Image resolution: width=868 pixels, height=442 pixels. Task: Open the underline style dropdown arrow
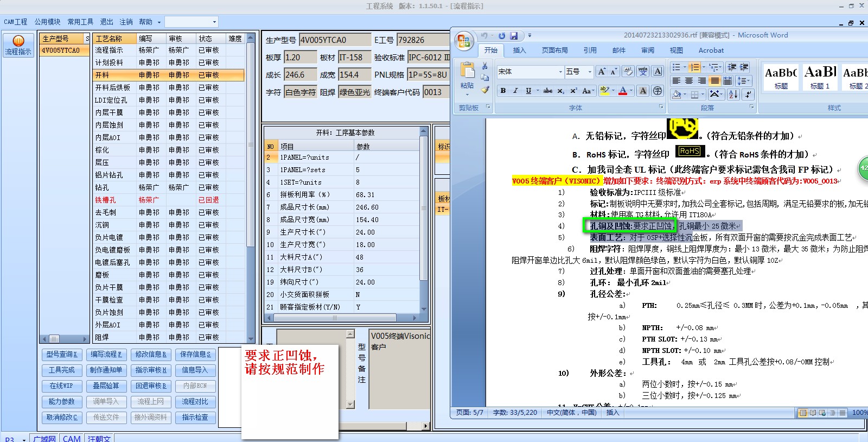point(538,91)
